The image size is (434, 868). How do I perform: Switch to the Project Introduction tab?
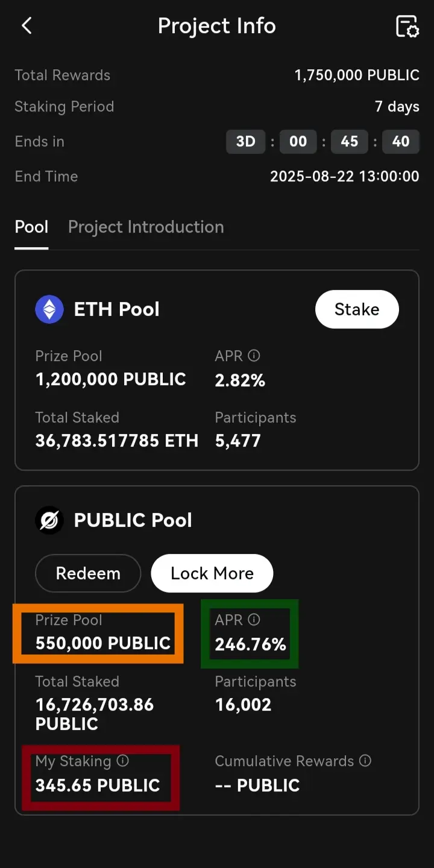146,227
